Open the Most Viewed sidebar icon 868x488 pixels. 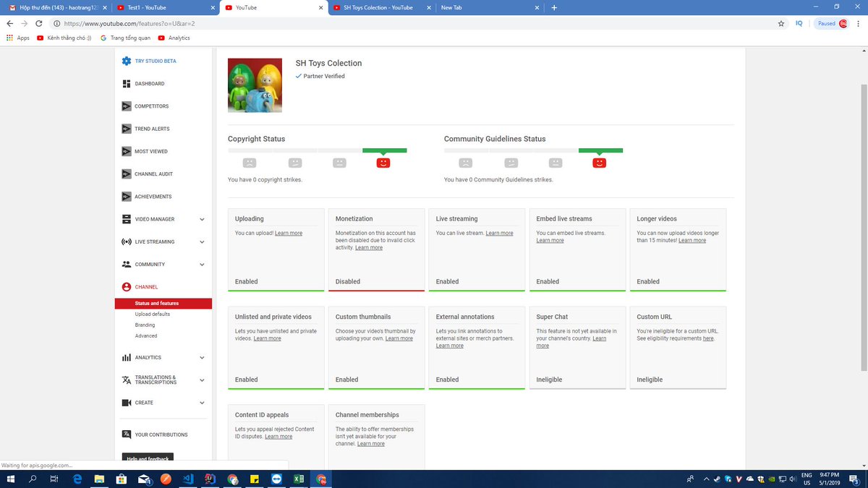tap(127, 151)
